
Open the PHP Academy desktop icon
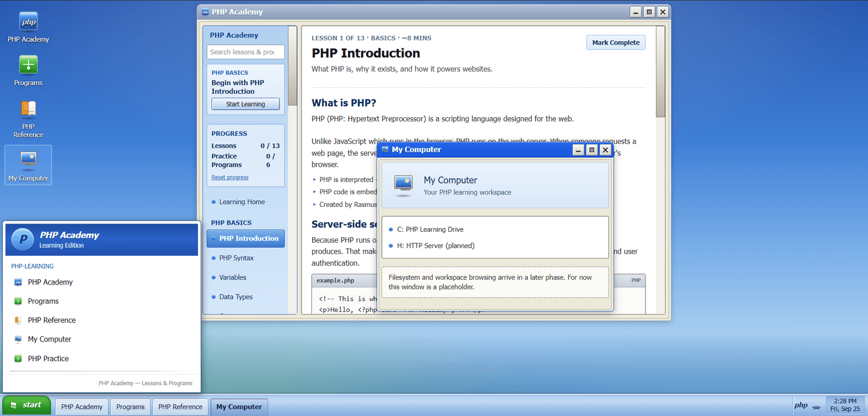coord(28,27)
